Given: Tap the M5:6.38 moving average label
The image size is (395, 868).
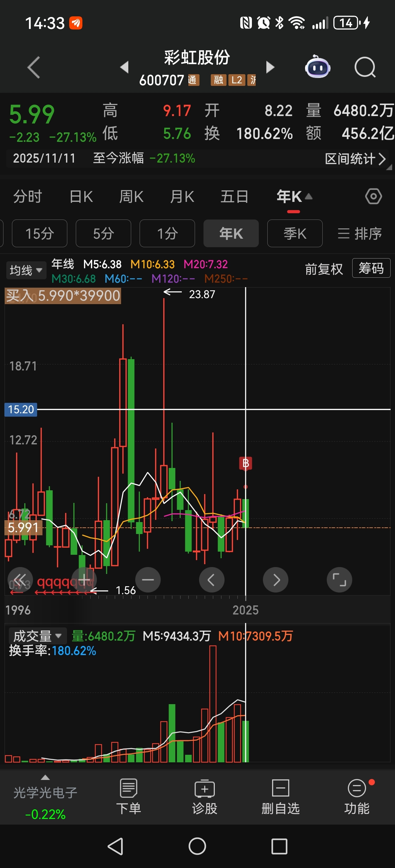Looking at the screenshot, I should pos(103,264).
